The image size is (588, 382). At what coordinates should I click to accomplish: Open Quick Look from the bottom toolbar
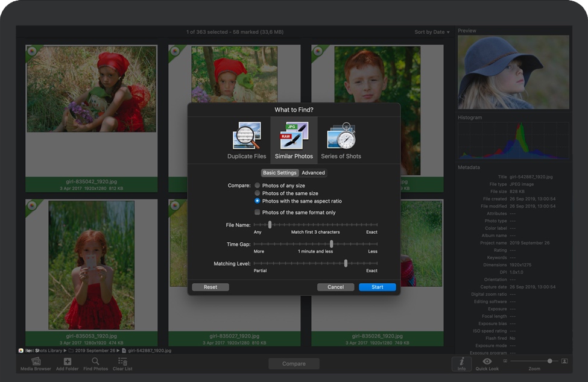click(x=487, y=362)
